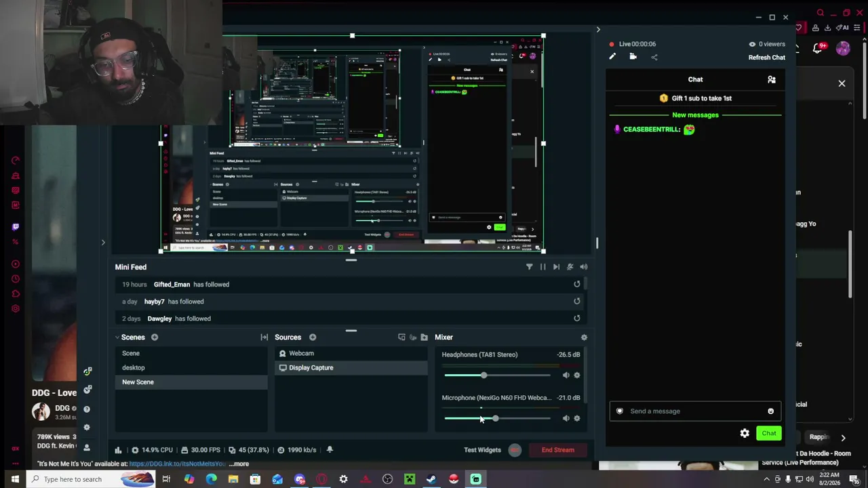Toggle muting of event alerts in Mini Feed

[x=570, y=267]
